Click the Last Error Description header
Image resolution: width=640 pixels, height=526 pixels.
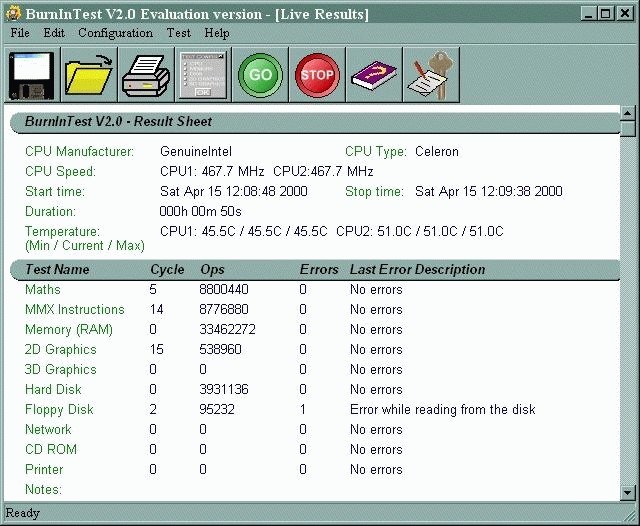click(417, 269)
